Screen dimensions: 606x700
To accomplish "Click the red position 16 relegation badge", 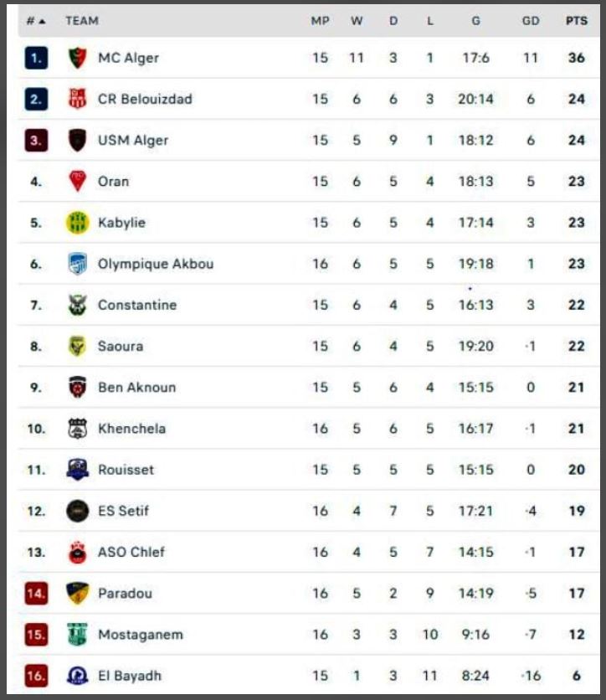I will click(35, 676).
